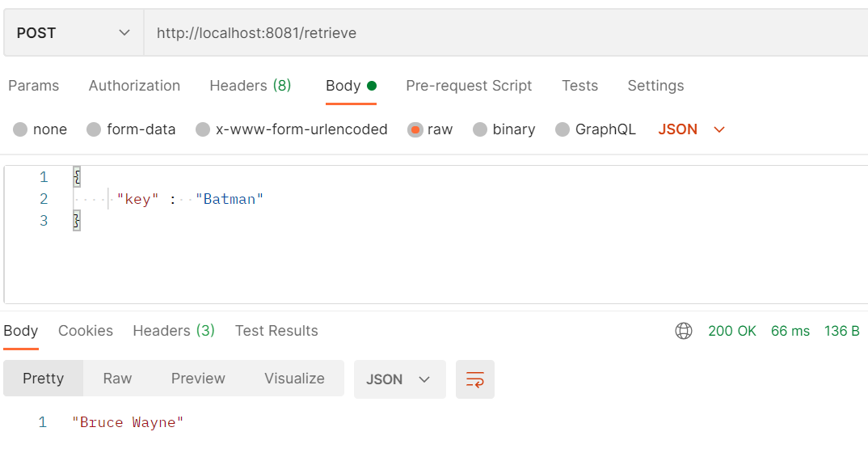The width and height of the screenshot is (868, 474).
Task: Open the Cookies response tab
Action: pyautogui.click(x=85, y=331)
